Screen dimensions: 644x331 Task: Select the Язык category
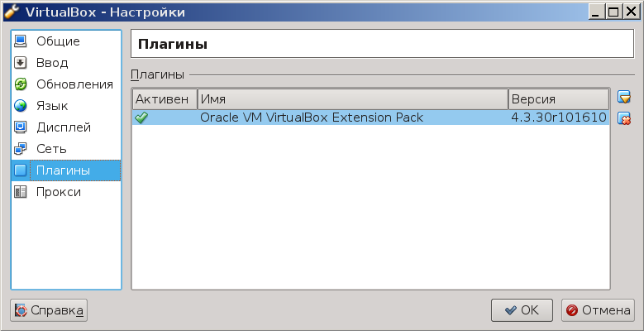point(66,106)
